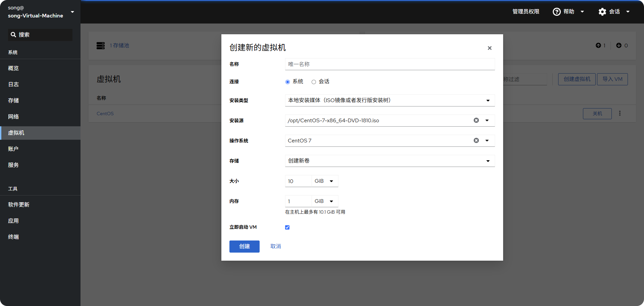Click the 名称 unique name input field
This screenshot has width=644, height=306.
coord(390,64)
